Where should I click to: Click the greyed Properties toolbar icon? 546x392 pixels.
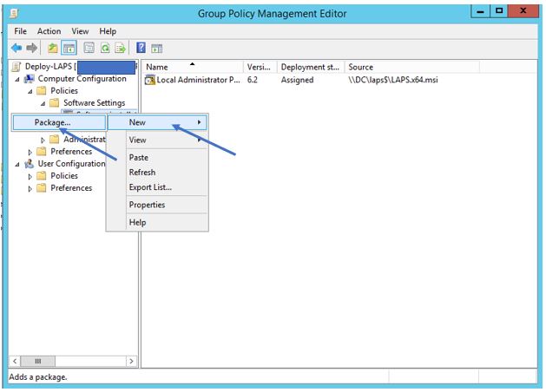(x=89, y=48)
